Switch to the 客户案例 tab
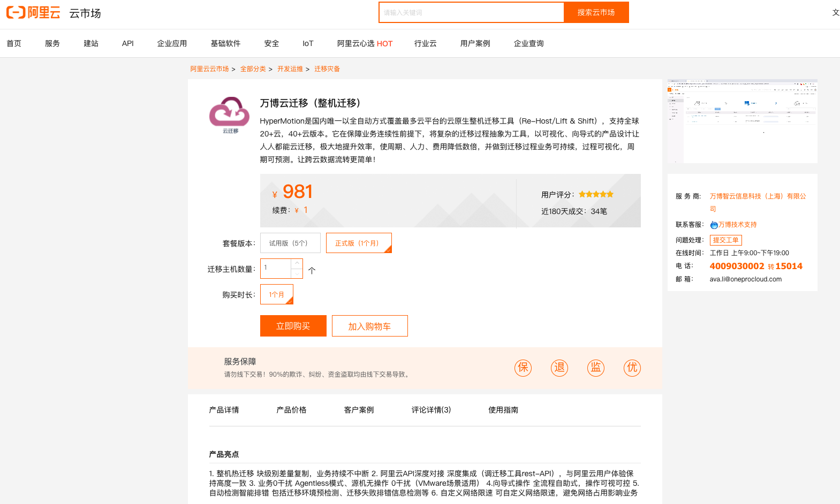Viewport: 840px width, 504px height. (x=359, y=410)
